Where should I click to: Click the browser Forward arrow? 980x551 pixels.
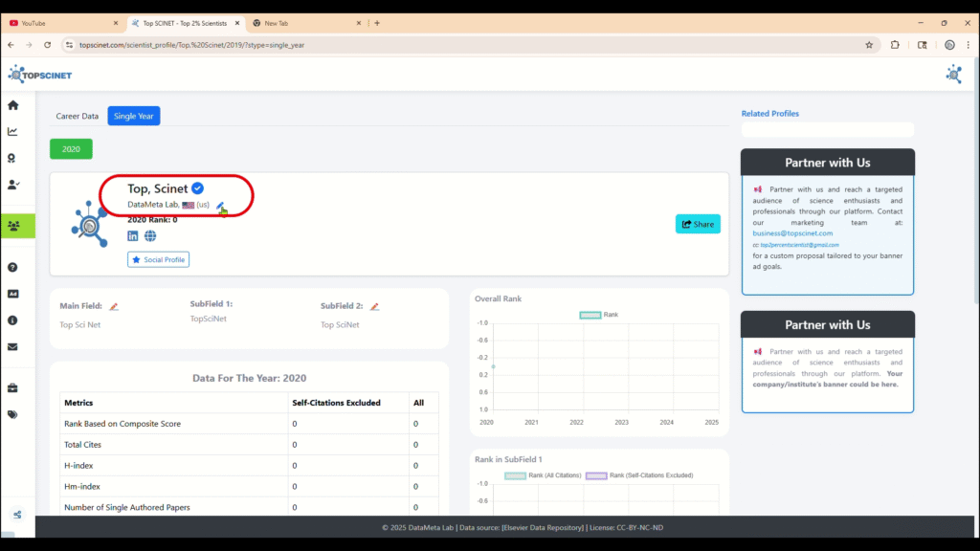29,45
